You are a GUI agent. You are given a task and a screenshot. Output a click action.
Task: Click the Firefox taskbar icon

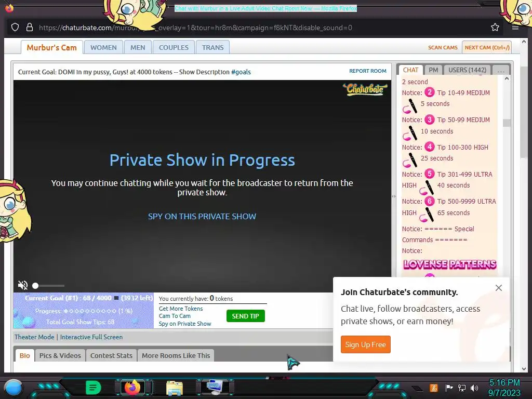132,387
